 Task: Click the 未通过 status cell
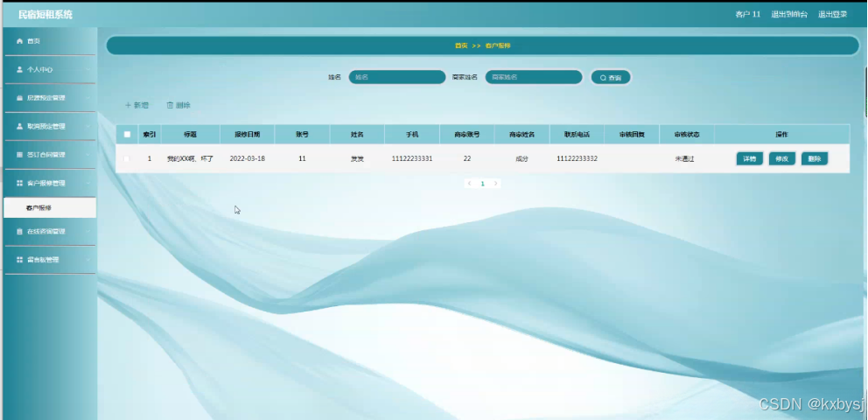pos(684,159)
